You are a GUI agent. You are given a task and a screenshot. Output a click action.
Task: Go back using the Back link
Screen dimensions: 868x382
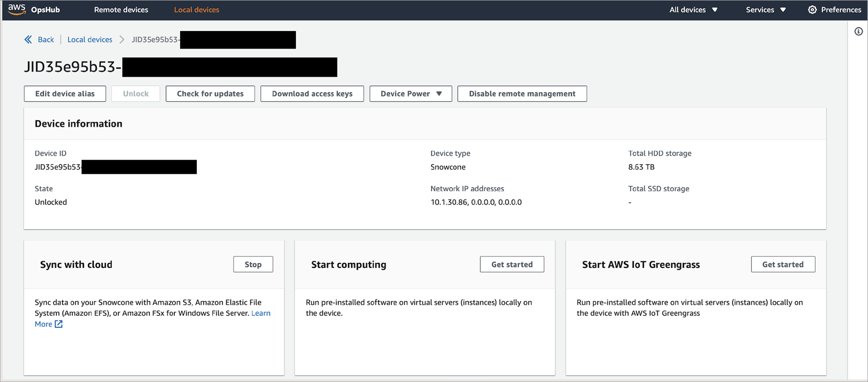[46, 40]
